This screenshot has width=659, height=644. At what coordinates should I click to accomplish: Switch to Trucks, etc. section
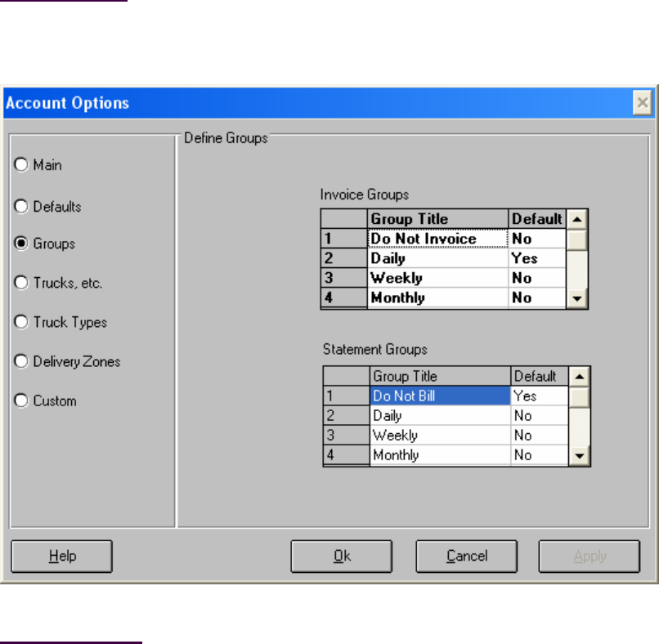(22, 283)
